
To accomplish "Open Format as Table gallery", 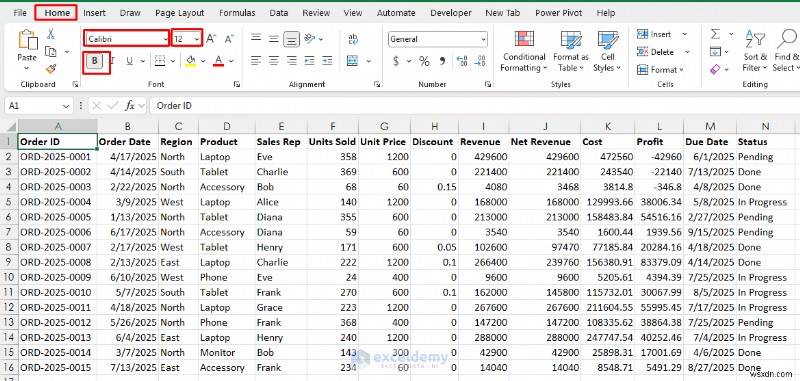I will coord(570,51).
